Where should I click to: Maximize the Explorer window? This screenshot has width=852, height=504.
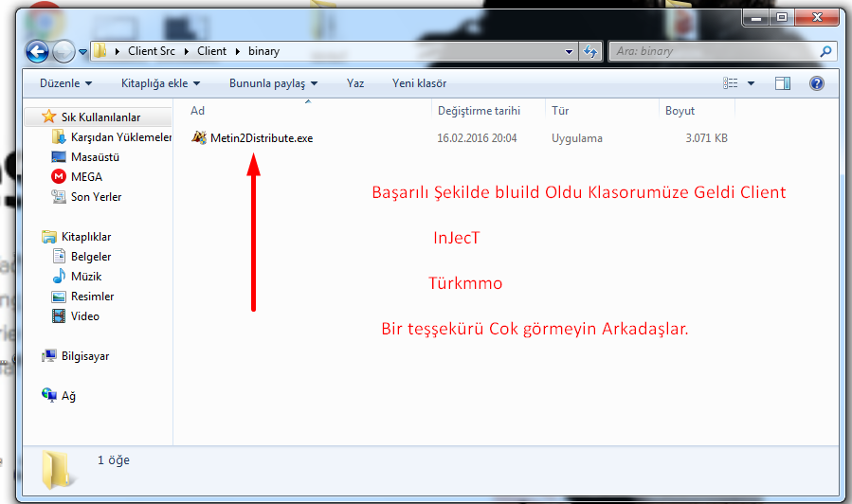(x=782, y=17)
